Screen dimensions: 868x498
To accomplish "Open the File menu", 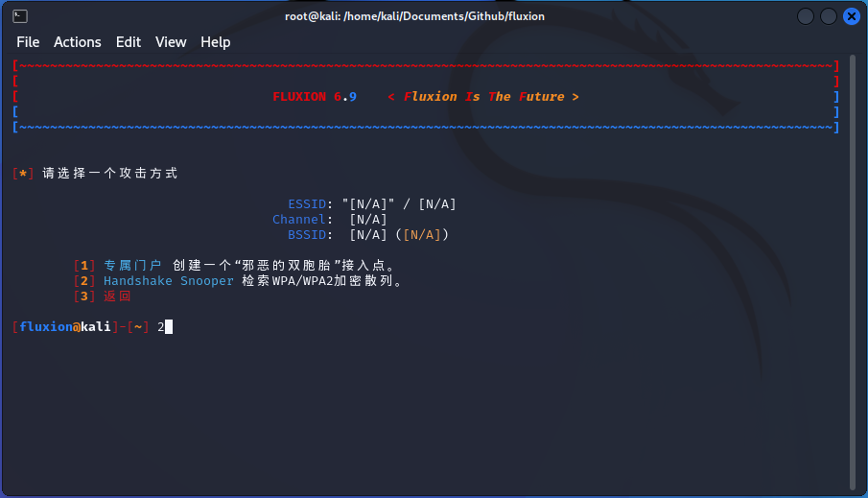I will point(28,42).
